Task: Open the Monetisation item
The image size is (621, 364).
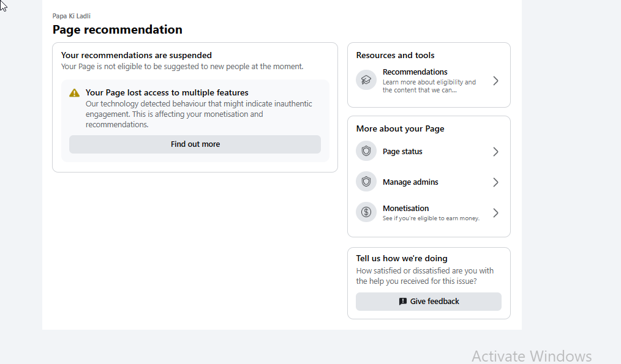Action: (429, 213)
